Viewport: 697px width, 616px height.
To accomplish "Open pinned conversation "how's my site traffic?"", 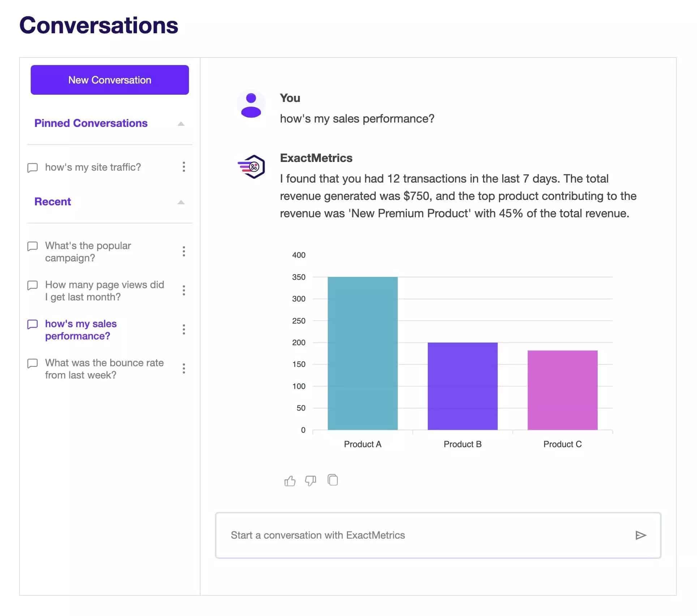I will (x=93, y=167).
